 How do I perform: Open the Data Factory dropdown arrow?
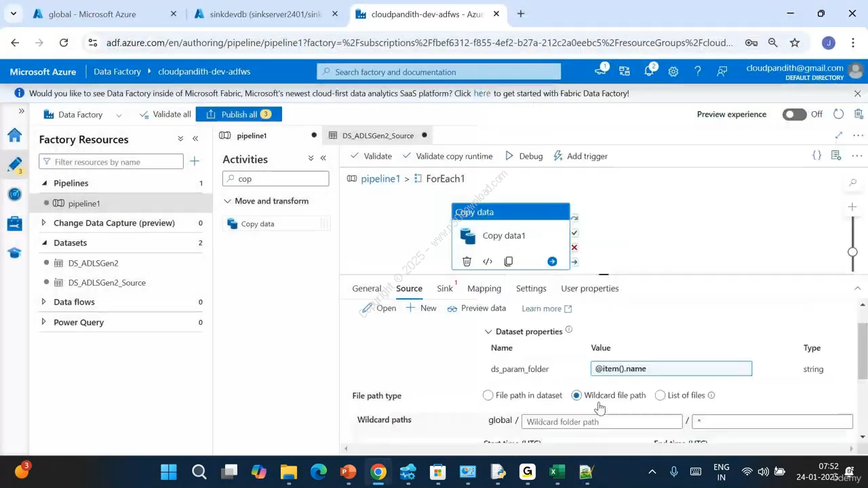click(x=119, y=115)
